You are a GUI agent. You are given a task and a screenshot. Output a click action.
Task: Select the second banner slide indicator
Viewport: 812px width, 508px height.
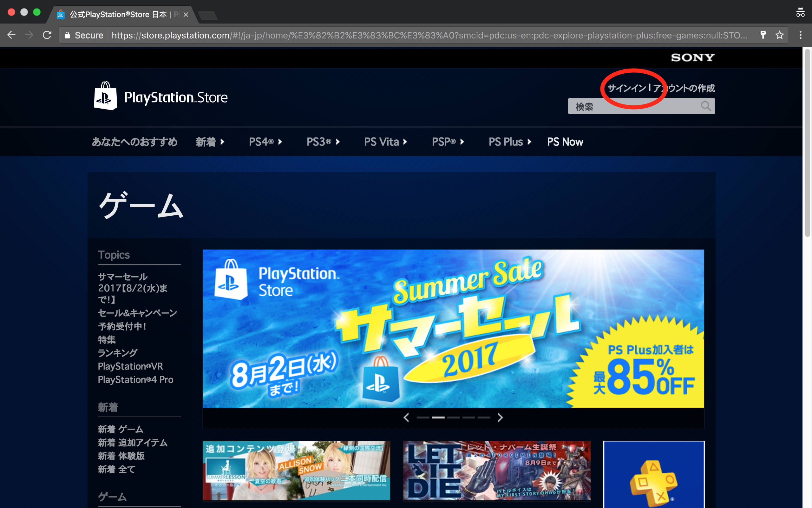tap(438, 417)
